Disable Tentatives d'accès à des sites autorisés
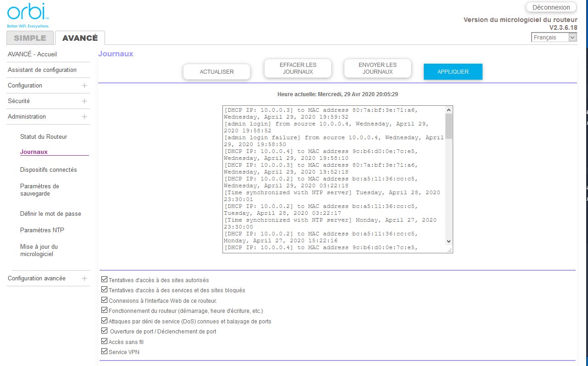 [x=104, y=279]
